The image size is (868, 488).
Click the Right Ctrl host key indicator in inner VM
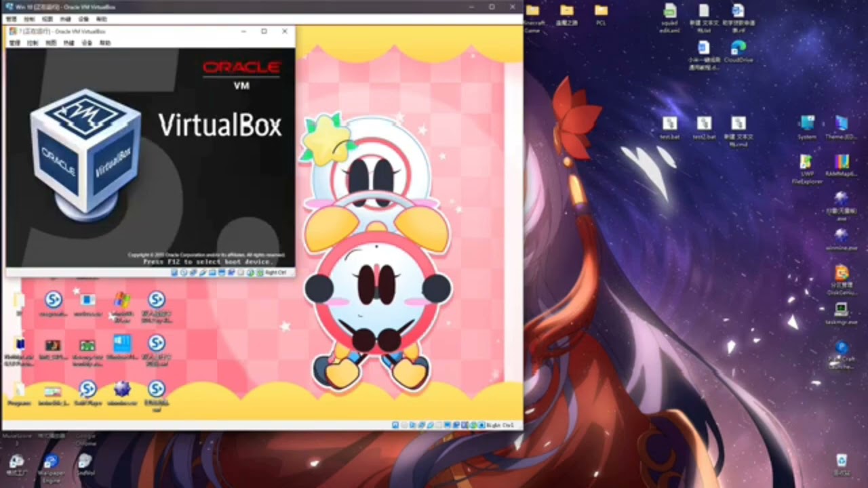tap(276, 272)
